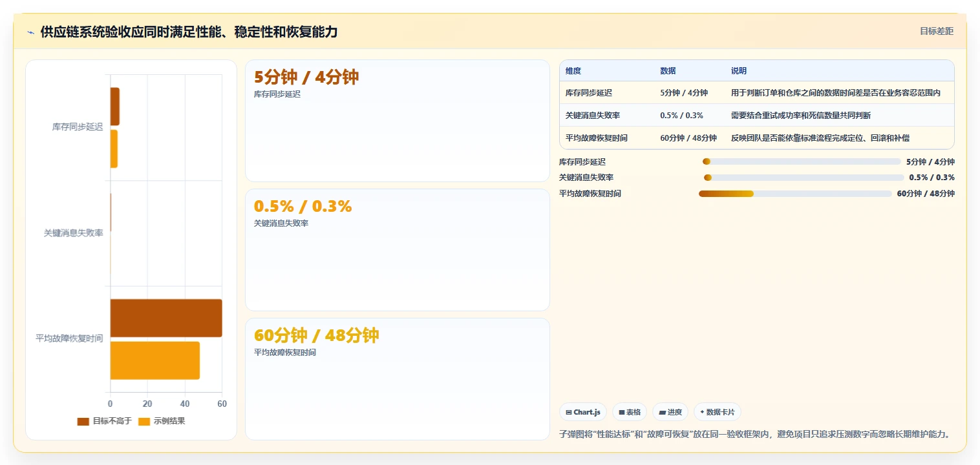Click the 表格 tag chip

pyautogui.click(x=629, y=412)
